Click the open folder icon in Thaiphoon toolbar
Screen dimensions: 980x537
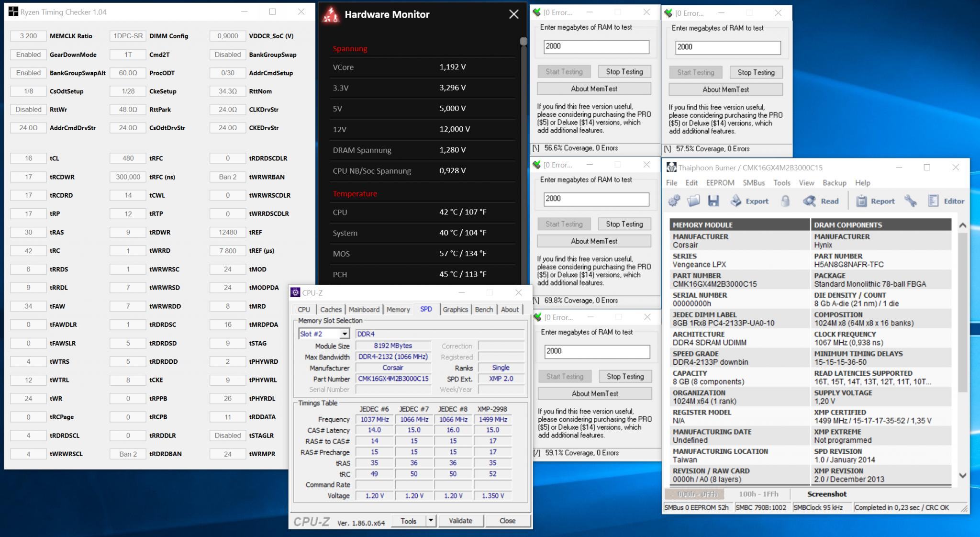tap(694, 201)
